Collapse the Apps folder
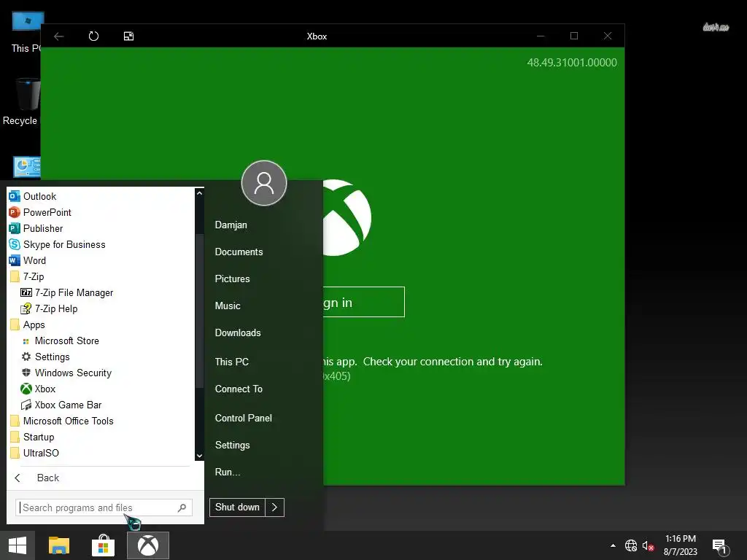Screen dimensions: 747x560 28,324
